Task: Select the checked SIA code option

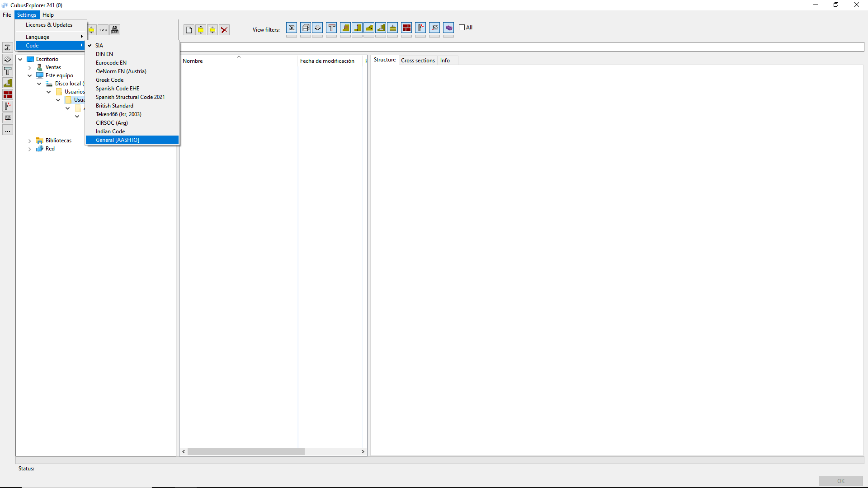Action: click(99, 46)
